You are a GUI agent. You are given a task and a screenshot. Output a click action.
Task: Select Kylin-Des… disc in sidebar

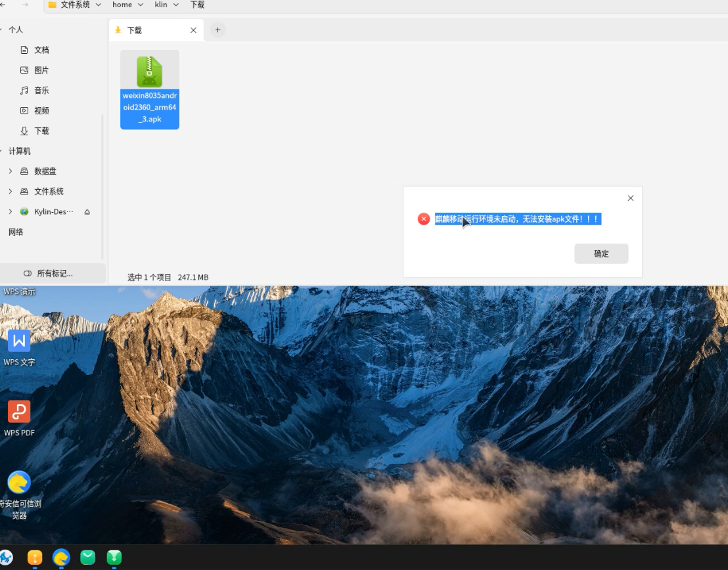pyautogui.click(x=53, y=211)
